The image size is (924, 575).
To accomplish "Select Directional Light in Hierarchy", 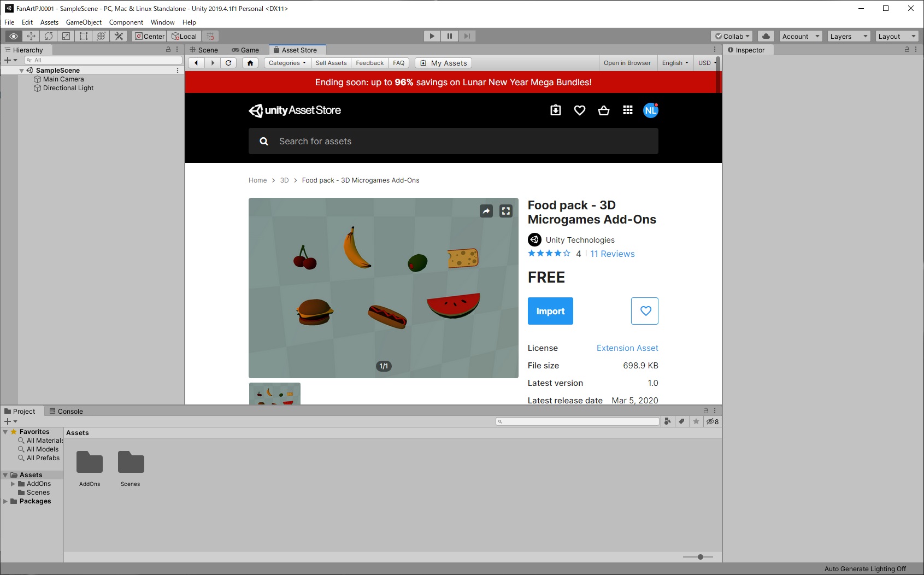I will click(x=68, y=88).
